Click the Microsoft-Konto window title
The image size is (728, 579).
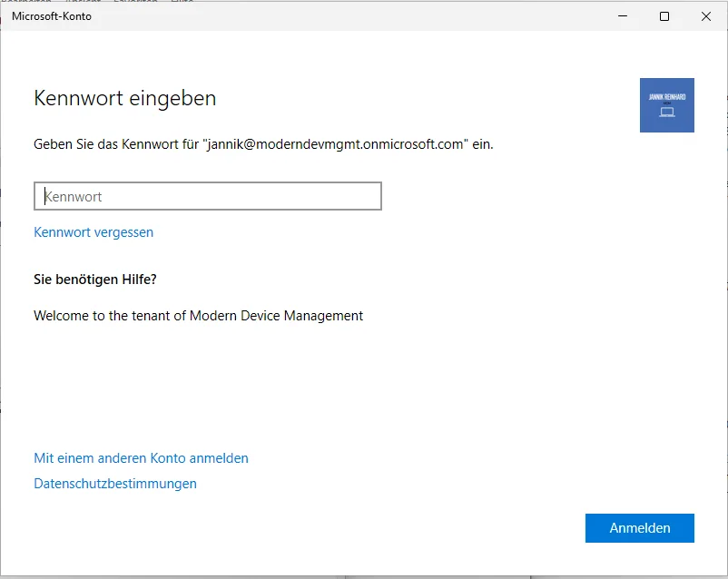coord(52,16)
